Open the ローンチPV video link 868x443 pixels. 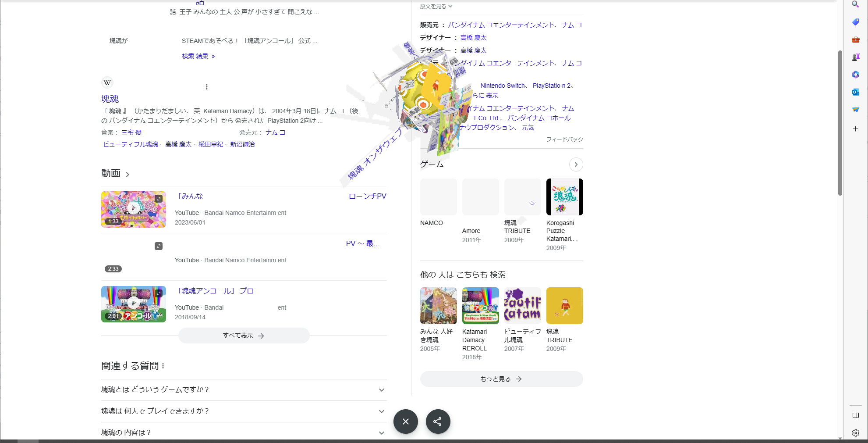368,196
